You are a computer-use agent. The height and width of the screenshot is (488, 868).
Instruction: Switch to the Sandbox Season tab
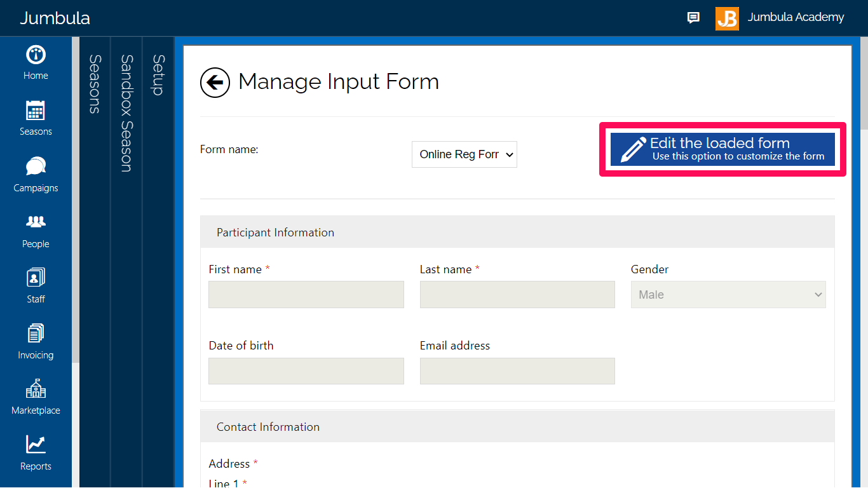126,113
